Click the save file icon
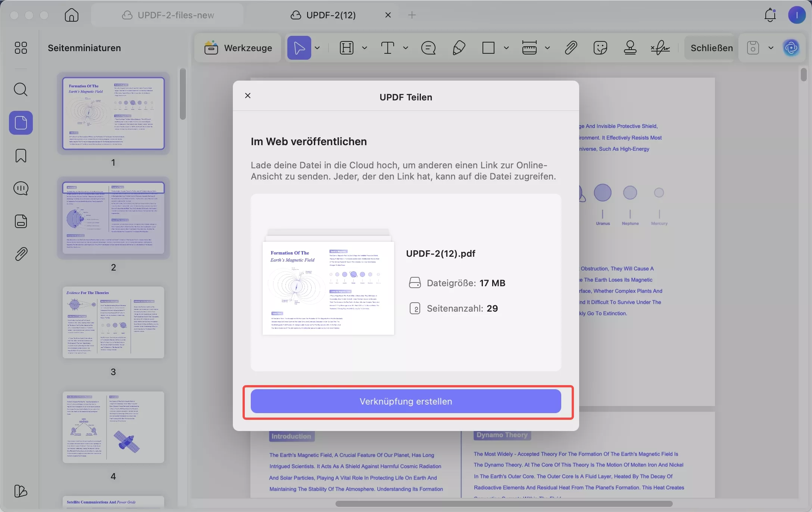Image resolution: width=812 pixels, height=512 pixels. 753,48
